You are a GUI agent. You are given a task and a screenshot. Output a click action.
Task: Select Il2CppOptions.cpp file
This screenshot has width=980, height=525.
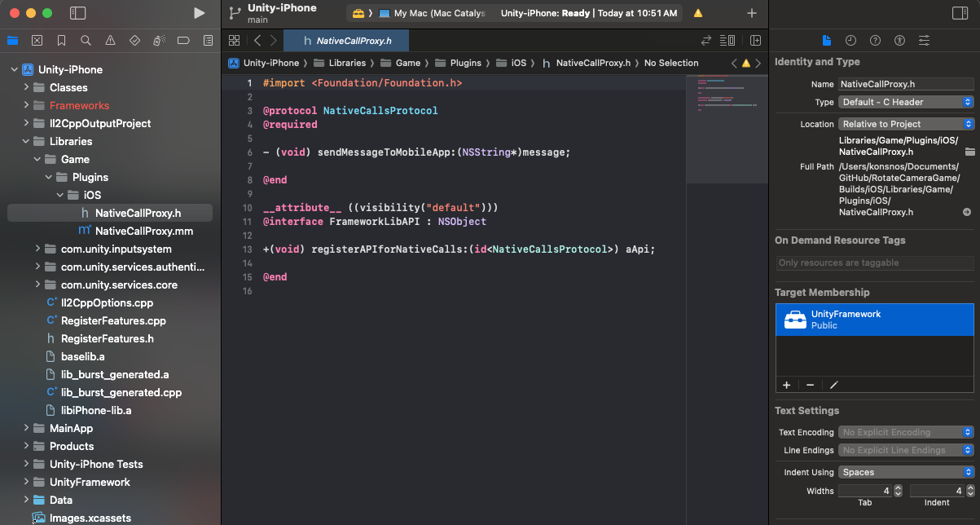(107, 302)
